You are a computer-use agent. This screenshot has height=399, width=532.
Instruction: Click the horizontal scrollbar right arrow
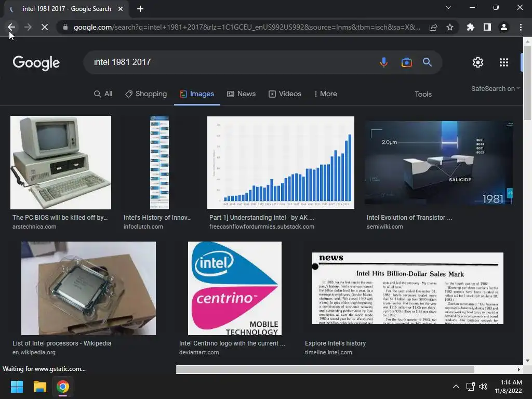[519, 369]
